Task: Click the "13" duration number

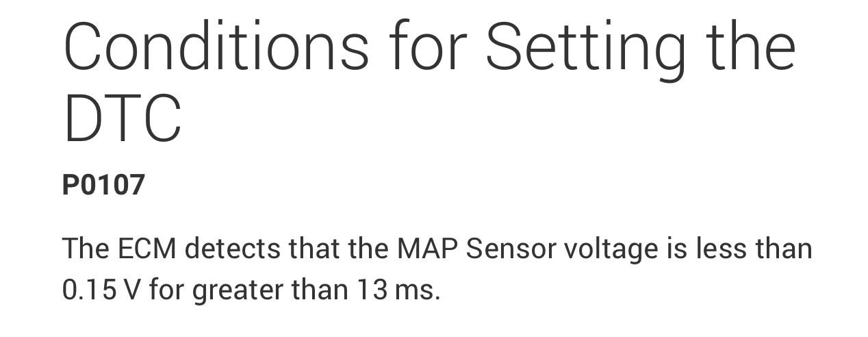Action: point(372,290)
